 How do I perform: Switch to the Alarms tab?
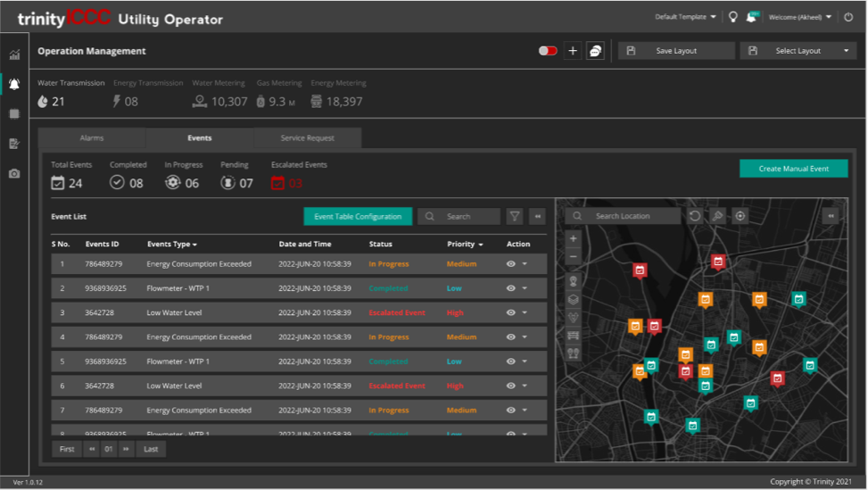pos(92,137)
